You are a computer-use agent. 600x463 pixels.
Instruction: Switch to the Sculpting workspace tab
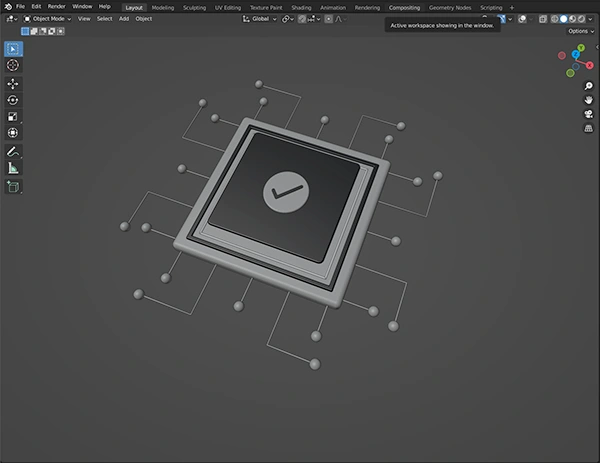(194, 8)
